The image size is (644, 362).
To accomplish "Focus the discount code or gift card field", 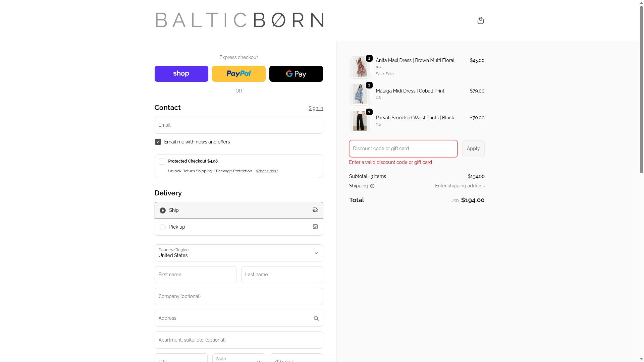I will pyautogui.click(x=403, y=148).
